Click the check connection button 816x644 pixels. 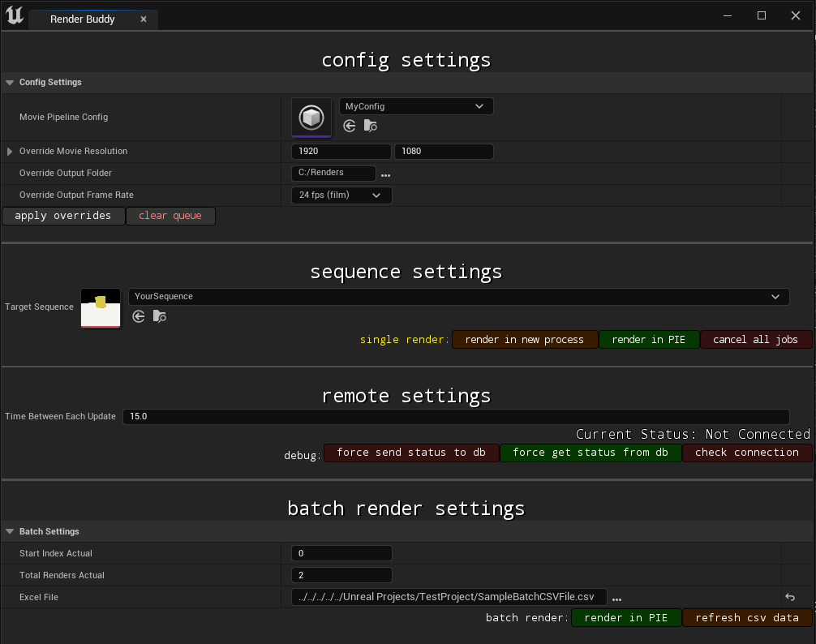[x=747, y=453]
